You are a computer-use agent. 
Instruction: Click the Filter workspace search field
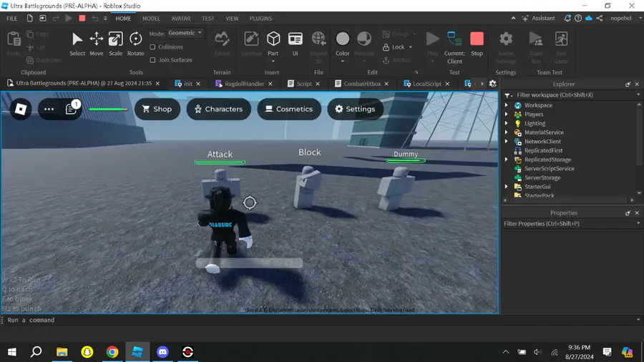pyautogui.click(x=572, y=95)
